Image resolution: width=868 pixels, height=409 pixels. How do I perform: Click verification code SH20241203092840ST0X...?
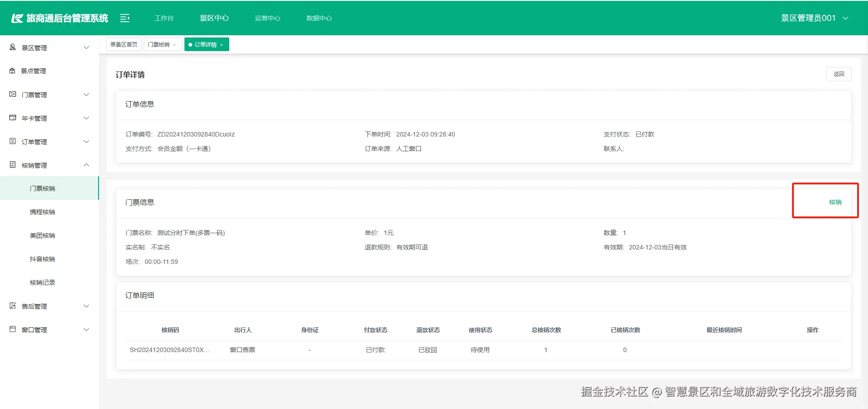coord(170,350)
